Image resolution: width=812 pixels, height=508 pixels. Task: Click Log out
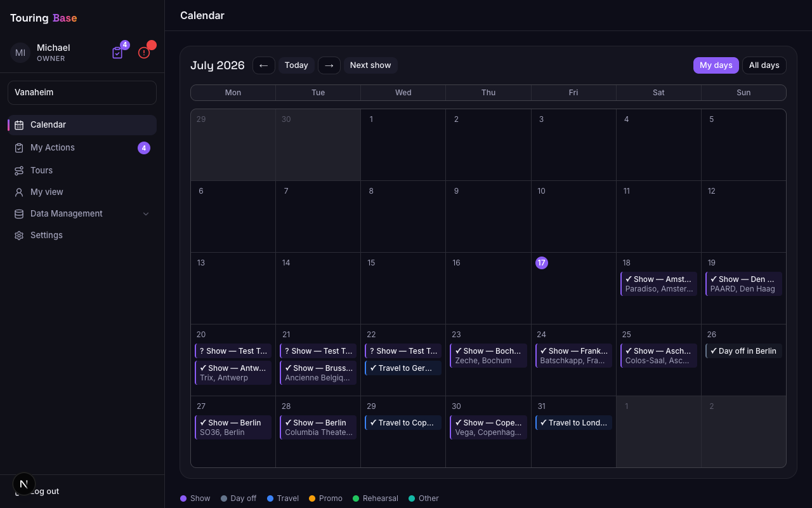tap(44, 491)
